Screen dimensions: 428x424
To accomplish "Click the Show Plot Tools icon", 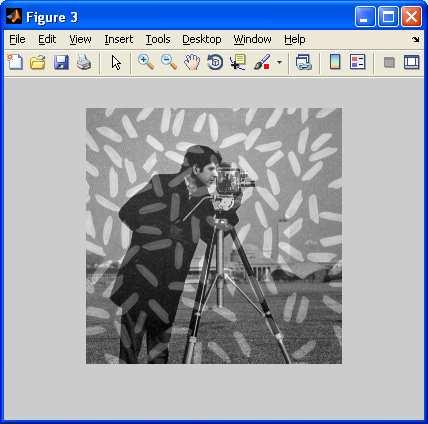I will pos(412,62).
